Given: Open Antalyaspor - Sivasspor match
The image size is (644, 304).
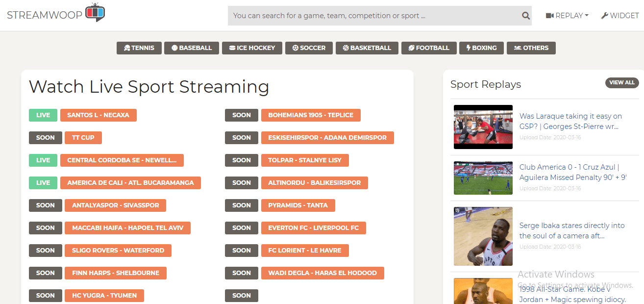Looking at the screenshot, I should pyautogui.click(x=115, y=205).
